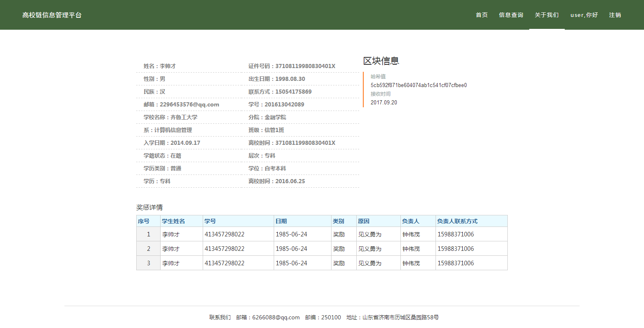644x328 pixels.
Task: Click the 原因 column header
Action: (364, 221)
